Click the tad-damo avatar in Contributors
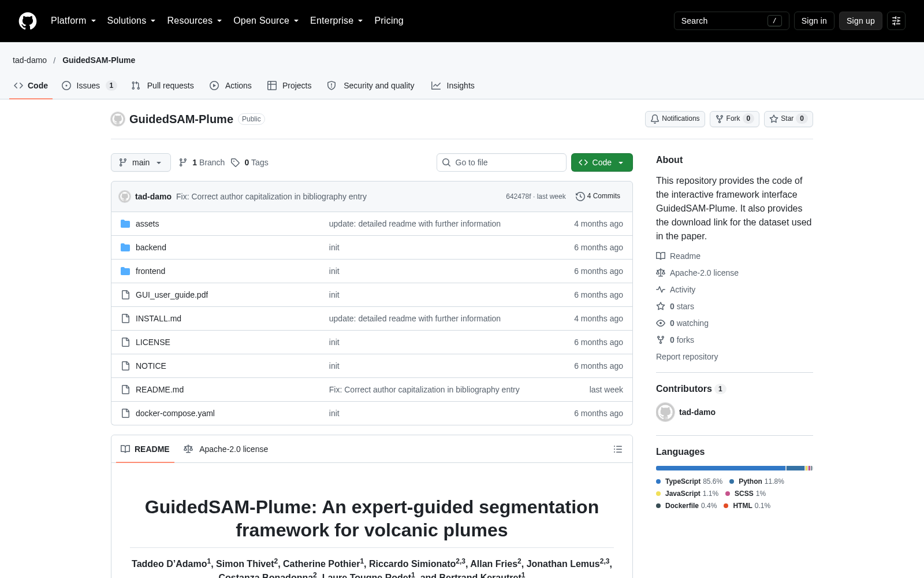The width and height of the screenshot is (924, 578). [665, 412]
